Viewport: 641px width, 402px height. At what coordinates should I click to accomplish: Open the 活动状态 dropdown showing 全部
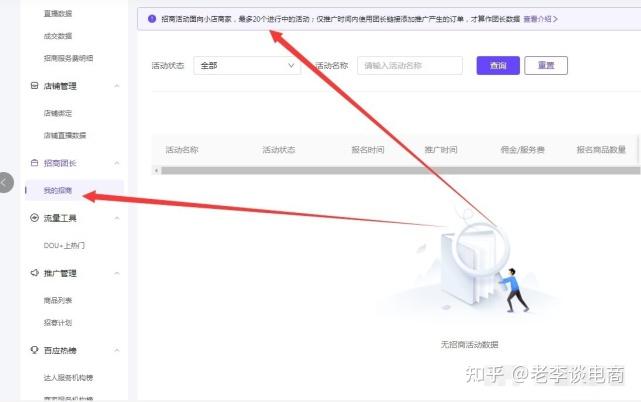pos(247,65)
